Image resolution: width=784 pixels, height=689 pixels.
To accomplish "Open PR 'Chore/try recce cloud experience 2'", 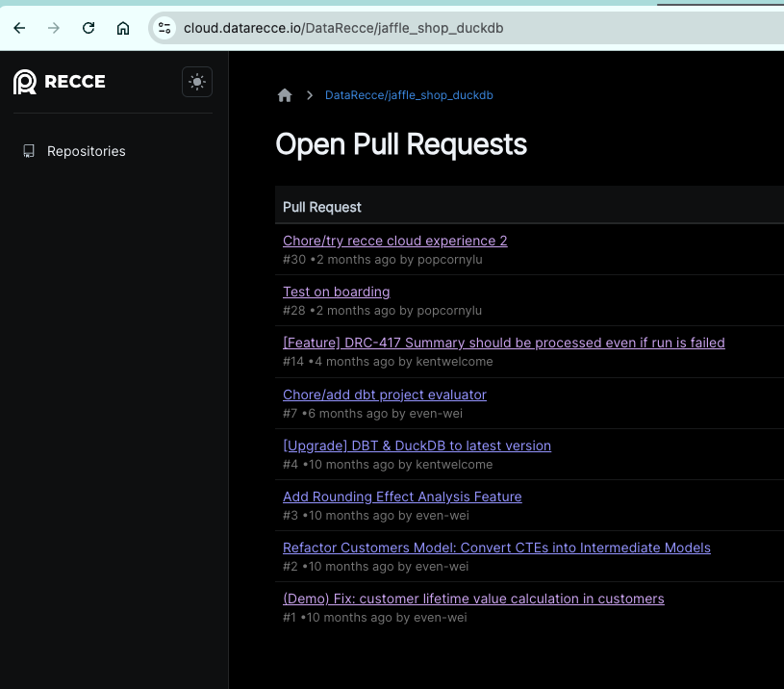I will [x=395, y=241].
